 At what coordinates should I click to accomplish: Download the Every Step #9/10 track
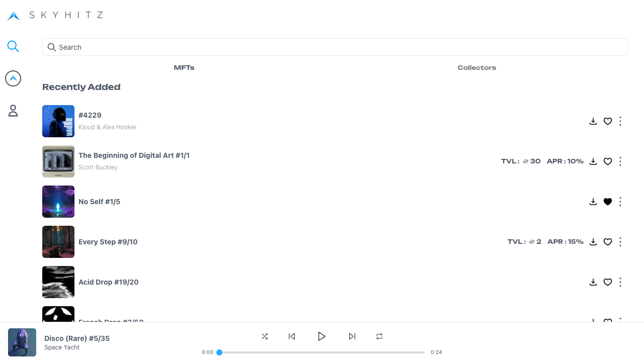tap(593, 242)
